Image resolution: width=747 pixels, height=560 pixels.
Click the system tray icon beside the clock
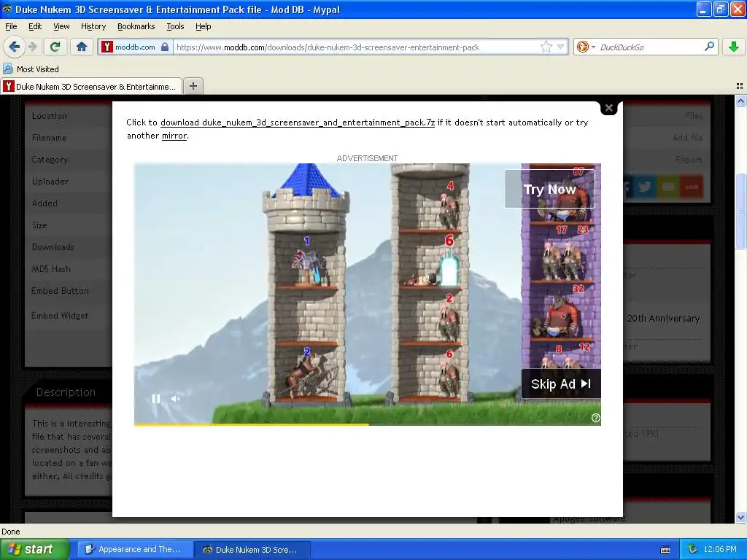click(x=692, y=549)
